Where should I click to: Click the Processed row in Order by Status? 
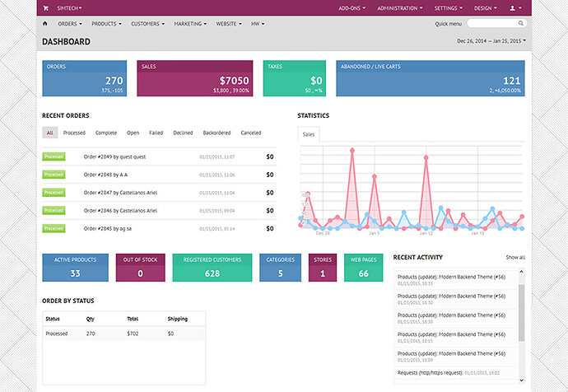[x=123, y=334]
